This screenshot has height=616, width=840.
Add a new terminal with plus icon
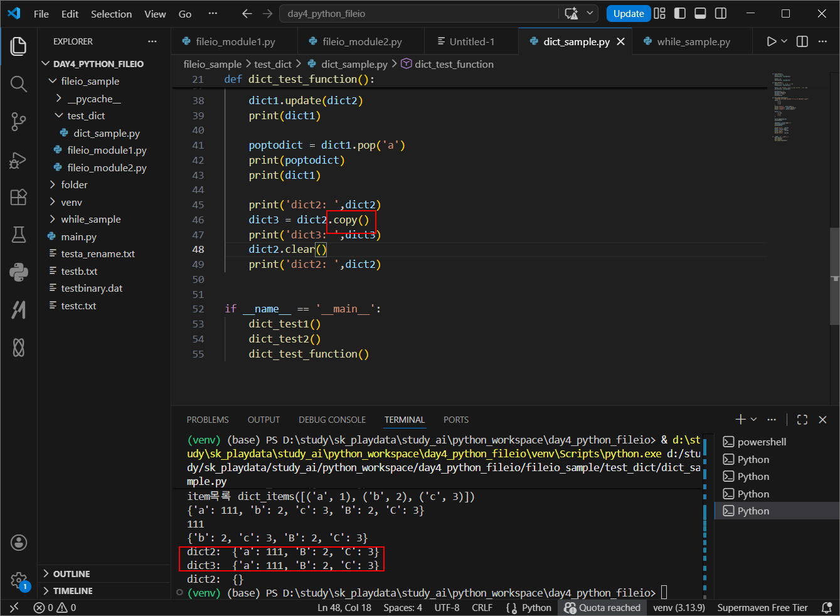coord(740,420)
